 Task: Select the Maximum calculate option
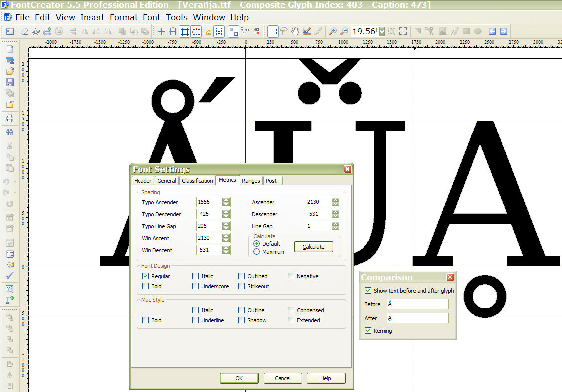(x=257, y=252)
